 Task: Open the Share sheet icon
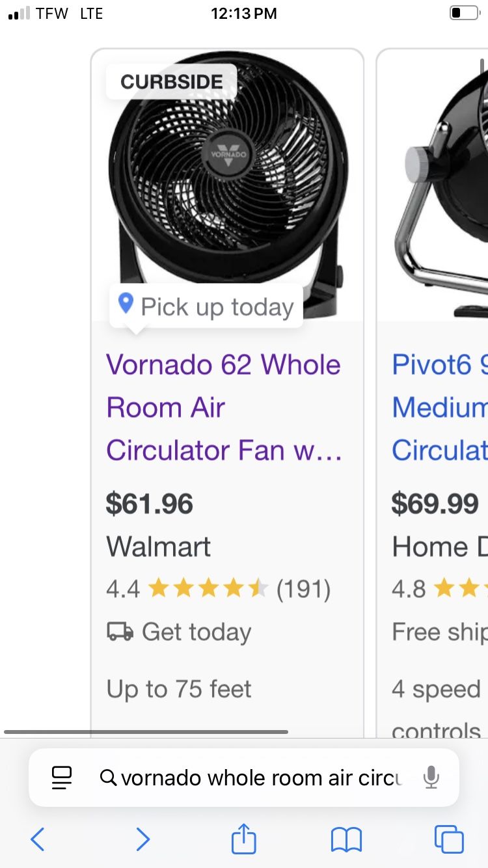click(244, 839)
